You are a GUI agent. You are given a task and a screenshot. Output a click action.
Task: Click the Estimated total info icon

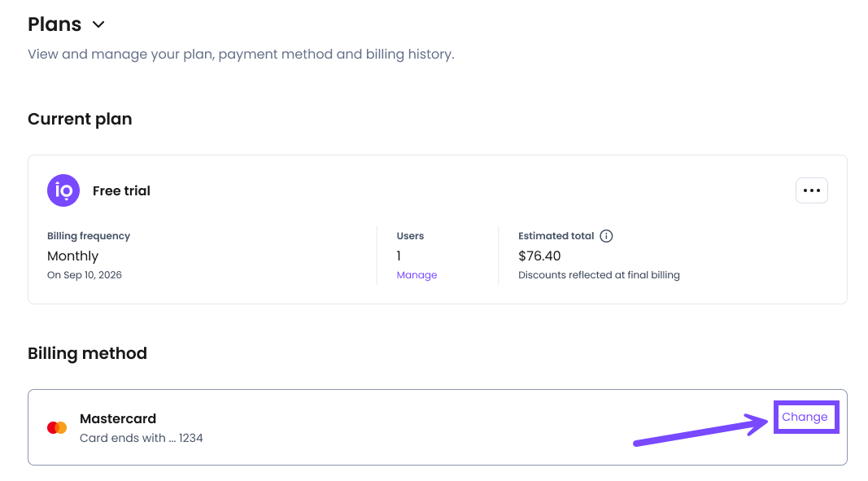click(x=606, y=236)
